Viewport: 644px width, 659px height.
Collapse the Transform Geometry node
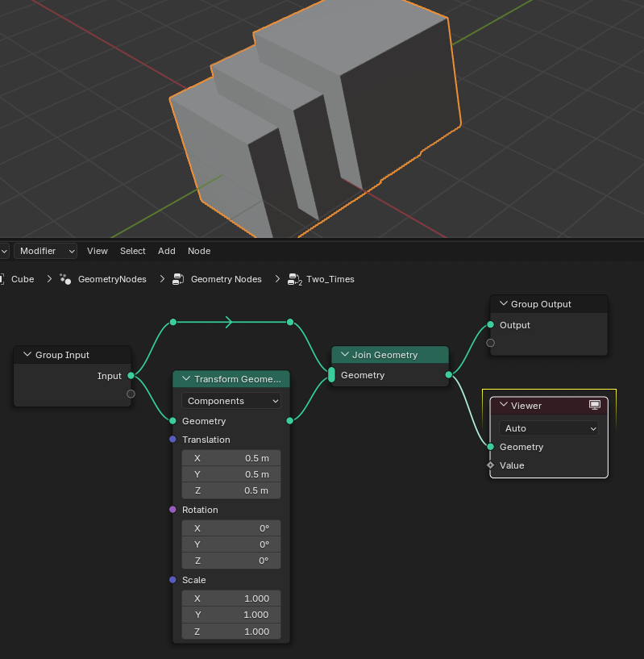click(x=186, y=378)
